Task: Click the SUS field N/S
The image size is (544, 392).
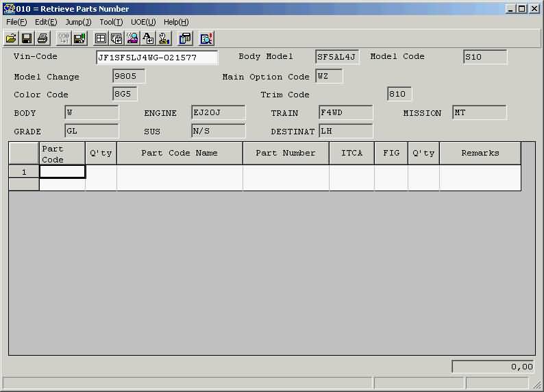Action: (219, 131)
